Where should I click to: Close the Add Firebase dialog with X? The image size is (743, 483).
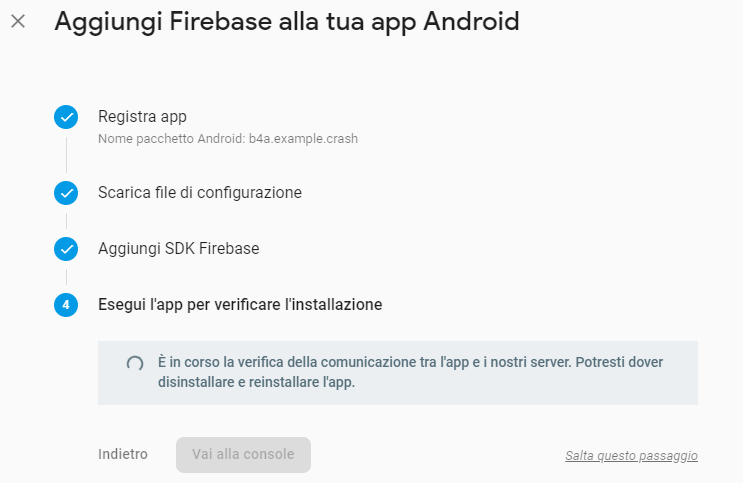pyautogui.click(x=18, y=21)
